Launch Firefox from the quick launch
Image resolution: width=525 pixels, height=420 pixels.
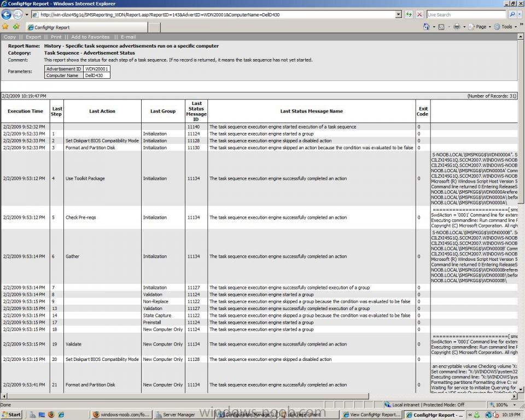(x=51, y=415)
